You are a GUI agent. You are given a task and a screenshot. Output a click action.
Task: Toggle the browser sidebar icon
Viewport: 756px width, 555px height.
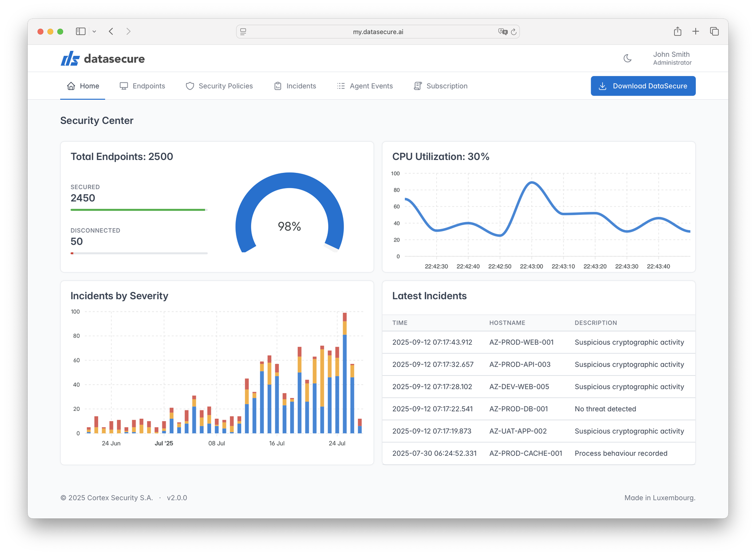(80, 32)
